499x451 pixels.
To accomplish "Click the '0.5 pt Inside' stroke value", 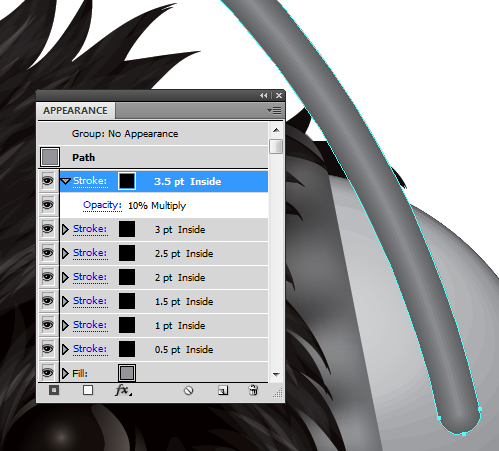I will [184, 350].
